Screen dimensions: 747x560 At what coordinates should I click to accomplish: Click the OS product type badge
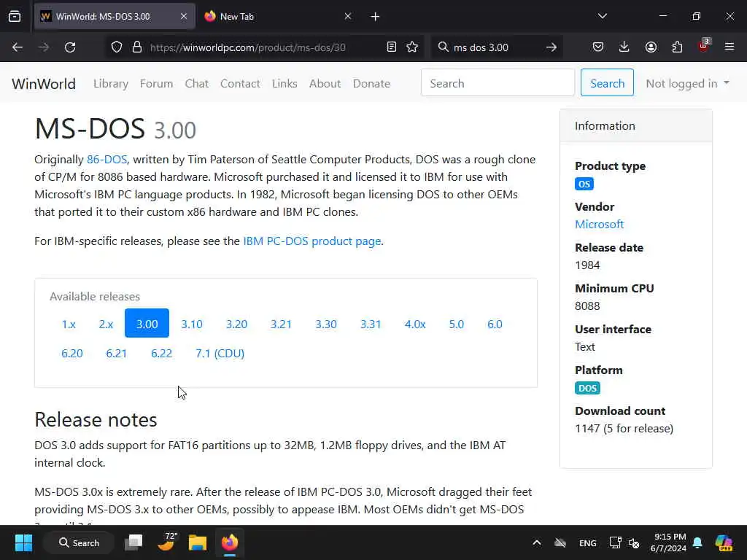(x=584, y=184)
